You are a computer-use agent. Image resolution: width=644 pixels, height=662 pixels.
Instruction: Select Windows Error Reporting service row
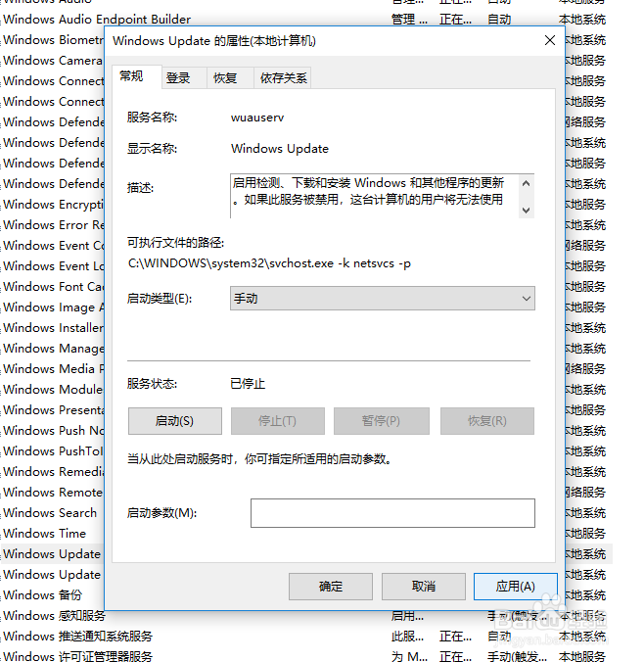tap(53, 225)
